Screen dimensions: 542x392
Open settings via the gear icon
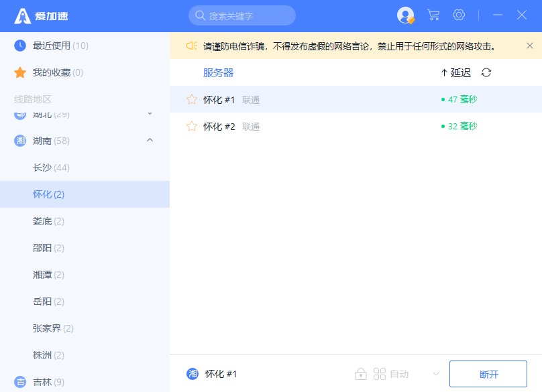(x=459, y=15)
